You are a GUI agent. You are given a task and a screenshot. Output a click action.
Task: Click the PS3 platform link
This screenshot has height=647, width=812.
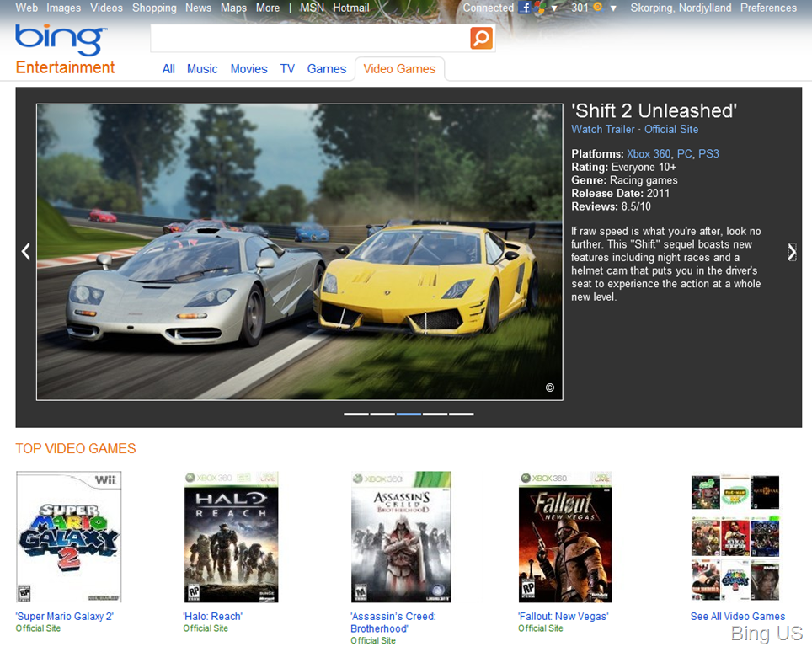(x=708, y=154)
